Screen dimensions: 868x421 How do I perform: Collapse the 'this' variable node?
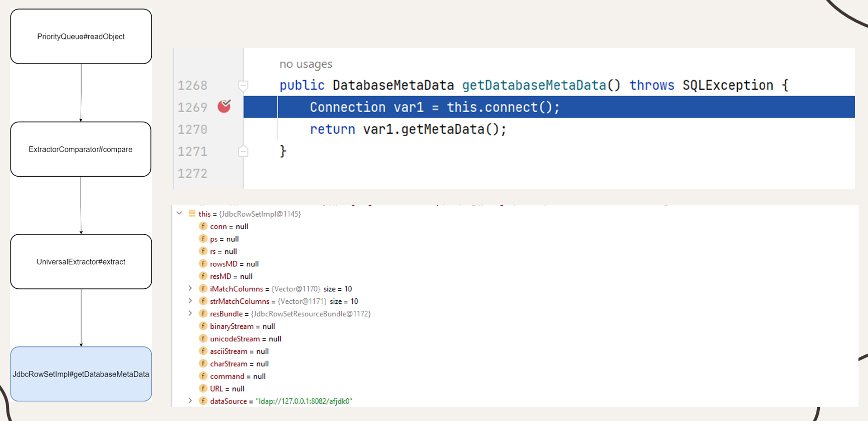tap(179, 214)
